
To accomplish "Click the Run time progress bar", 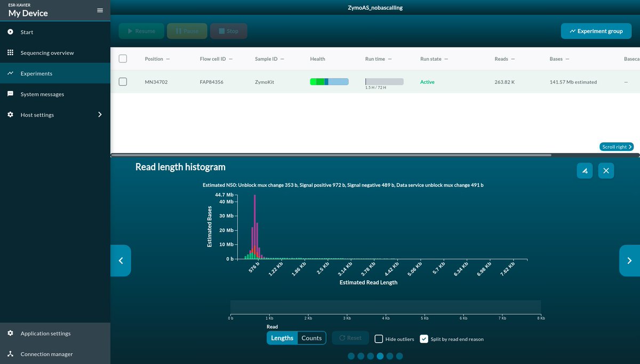I will [384, 82].
